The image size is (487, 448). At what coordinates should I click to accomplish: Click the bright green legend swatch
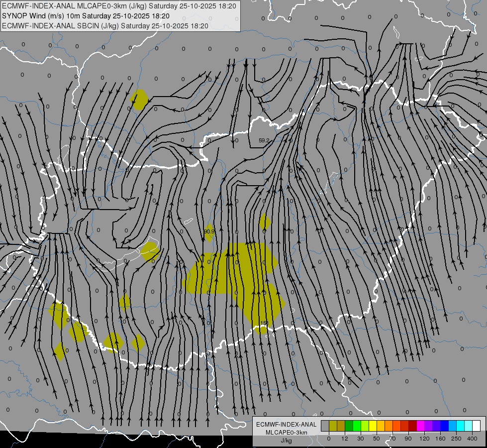coord(357,426)
